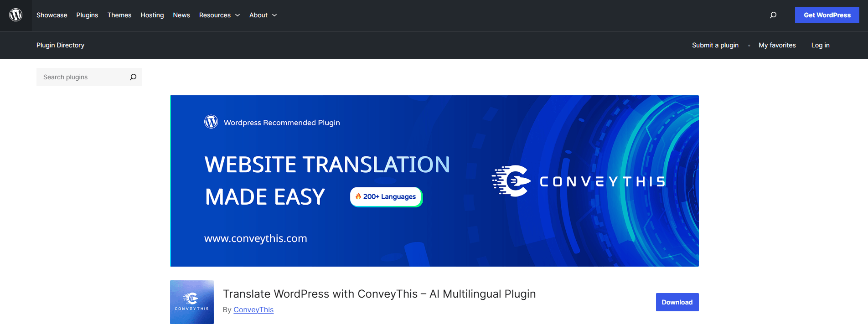Click the search plugins magnifier button
868x335 pixels.
pos(133,77)
